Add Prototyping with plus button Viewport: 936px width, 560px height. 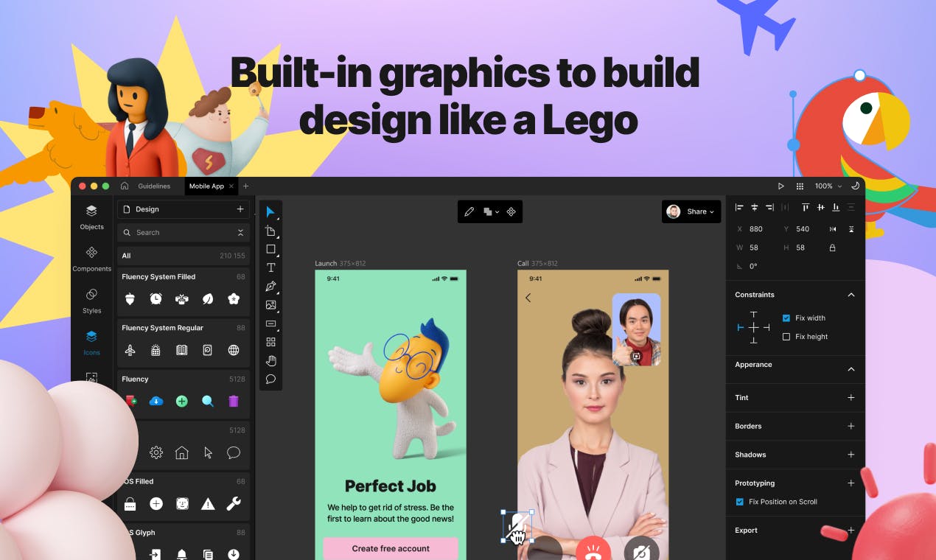click(x=851, y=483)
